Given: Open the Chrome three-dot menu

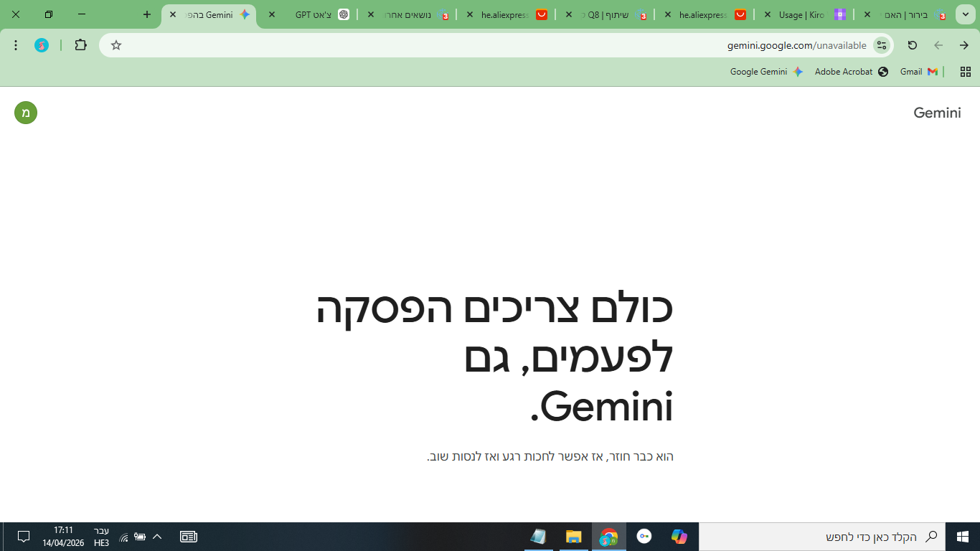Looking at the screenshot, I should pos(16,45).
